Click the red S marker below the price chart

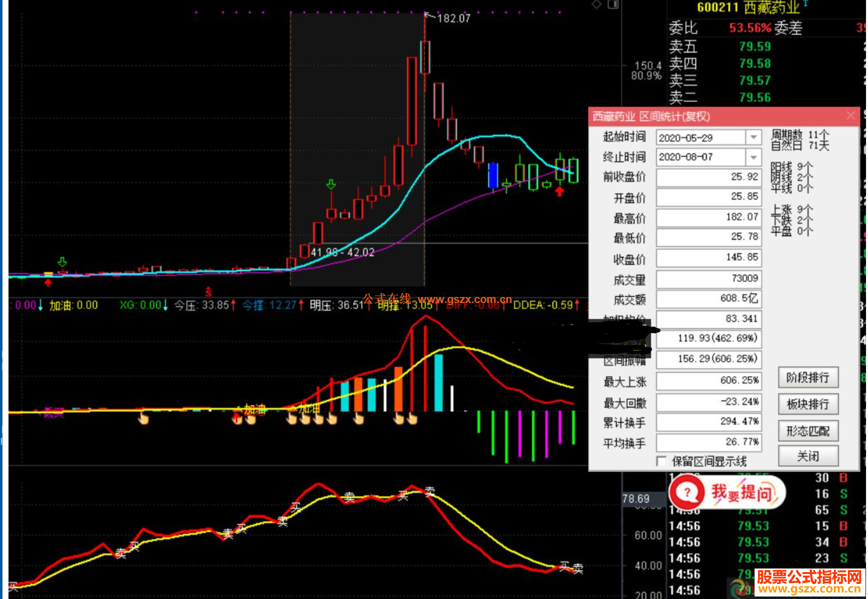209,291
